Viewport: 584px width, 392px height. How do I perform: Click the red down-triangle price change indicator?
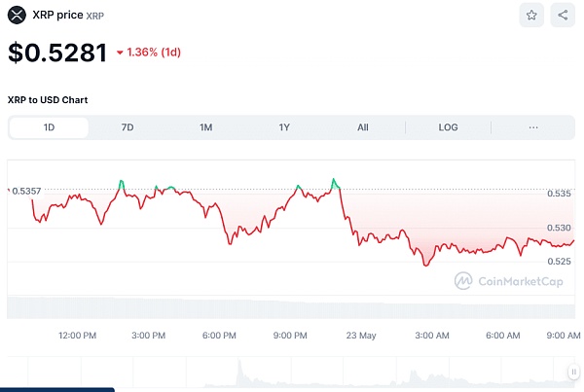click(x=120, y=53)
